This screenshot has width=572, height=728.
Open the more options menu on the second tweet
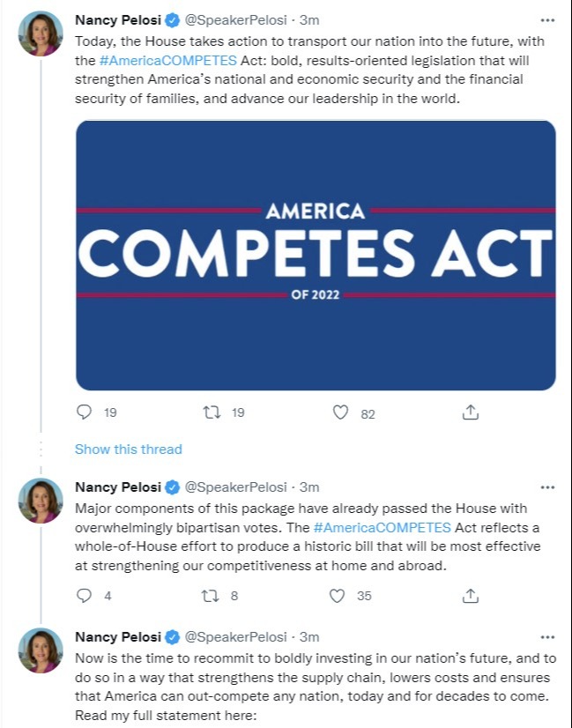tap(548, 487)
